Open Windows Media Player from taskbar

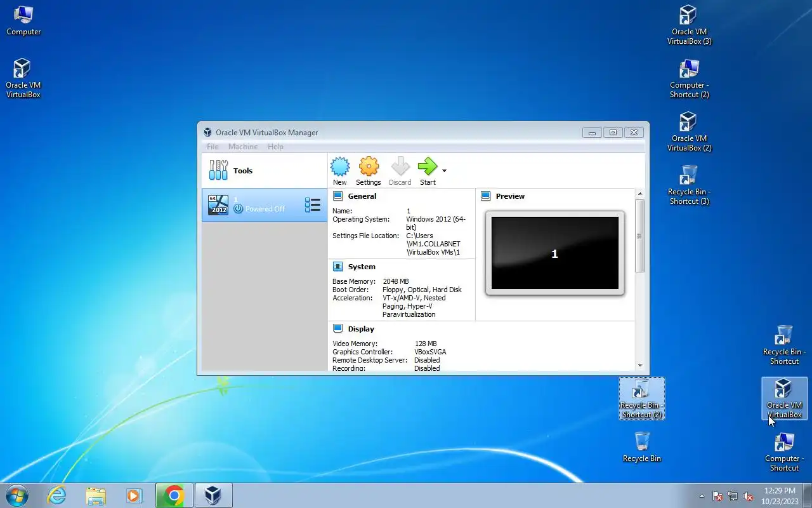(134, 495)
